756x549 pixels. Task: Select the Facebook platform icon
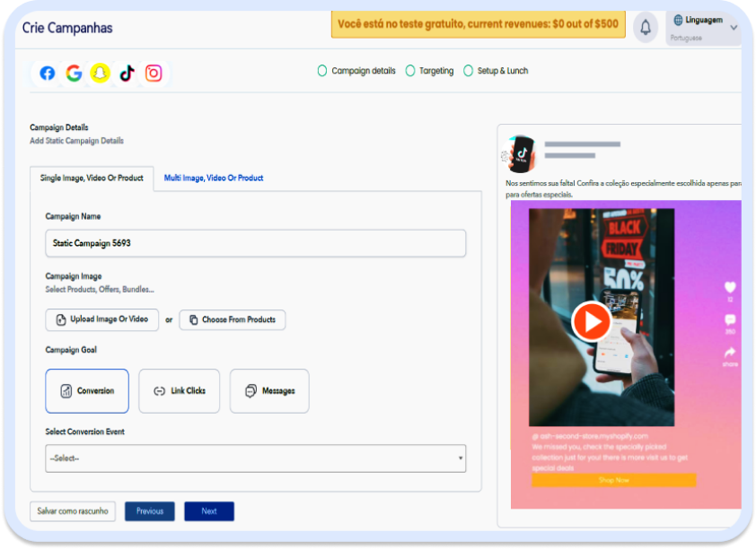48,74
